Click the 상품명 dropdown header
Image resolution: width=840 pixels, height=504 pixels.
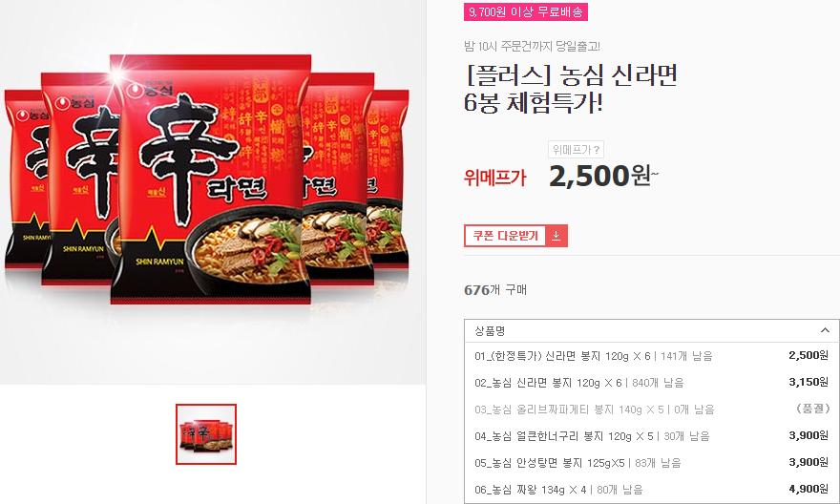coord(651,331)
